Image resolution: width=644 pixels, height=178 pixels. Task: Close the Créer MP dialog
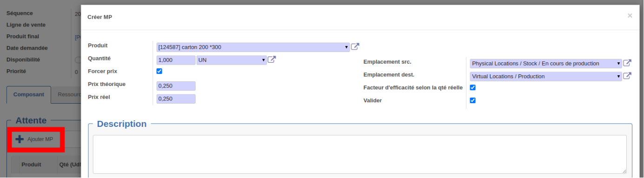[630, 16]
